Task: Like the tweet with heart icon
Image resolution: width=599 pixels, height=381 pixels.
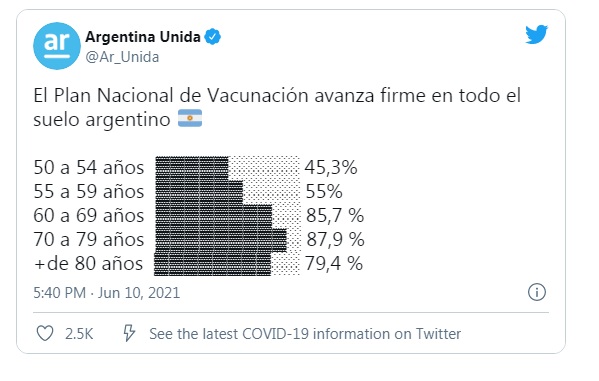Action: point(45,333)
